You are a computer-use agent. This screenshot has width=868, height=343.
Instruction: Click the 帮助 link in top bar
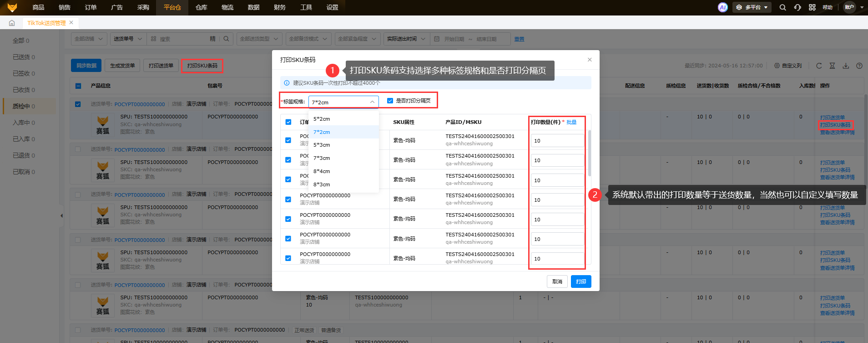coord(828,7)
